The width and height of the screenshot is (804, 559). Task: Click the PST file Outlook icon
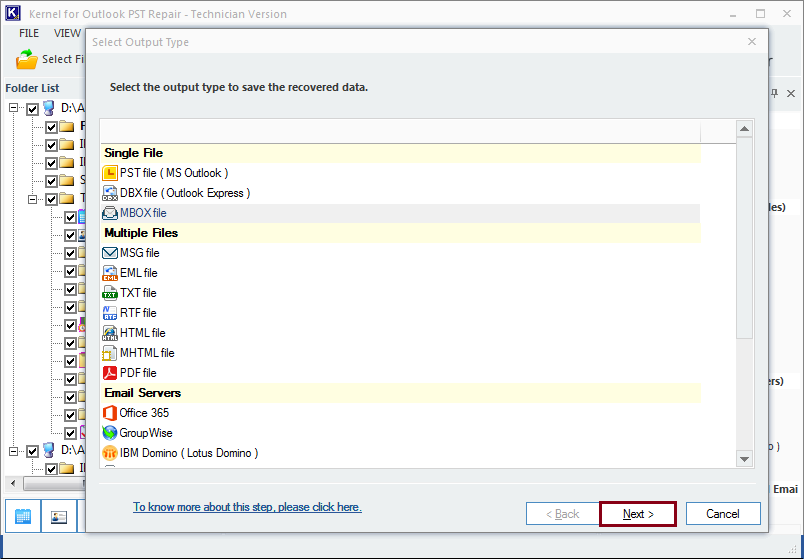click(110, 173)
